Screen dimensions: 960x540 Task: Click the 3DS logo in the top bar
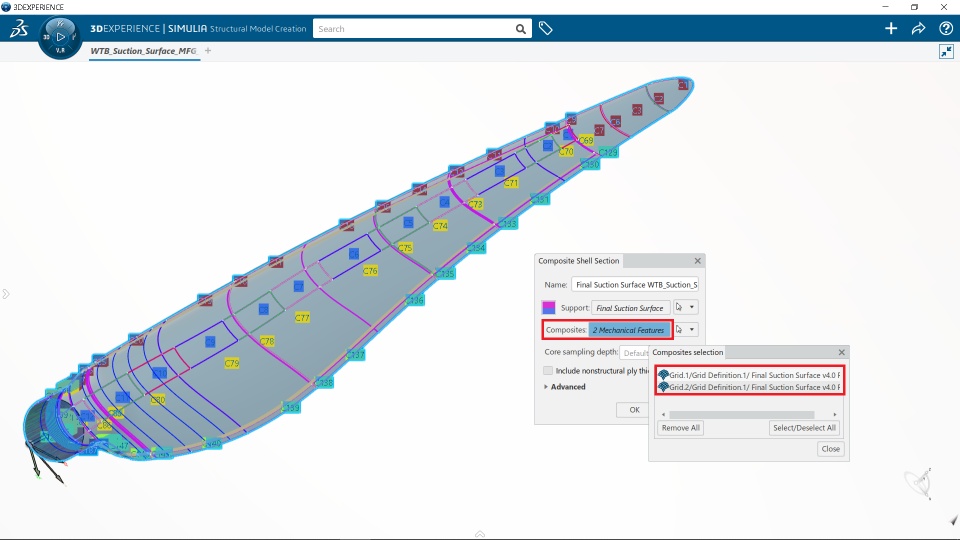19,29
